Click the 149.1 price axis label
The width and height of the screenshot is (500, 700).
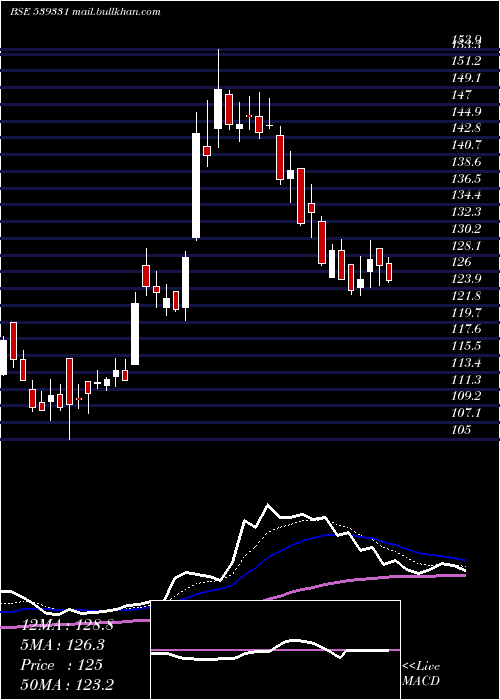[467, 78]
